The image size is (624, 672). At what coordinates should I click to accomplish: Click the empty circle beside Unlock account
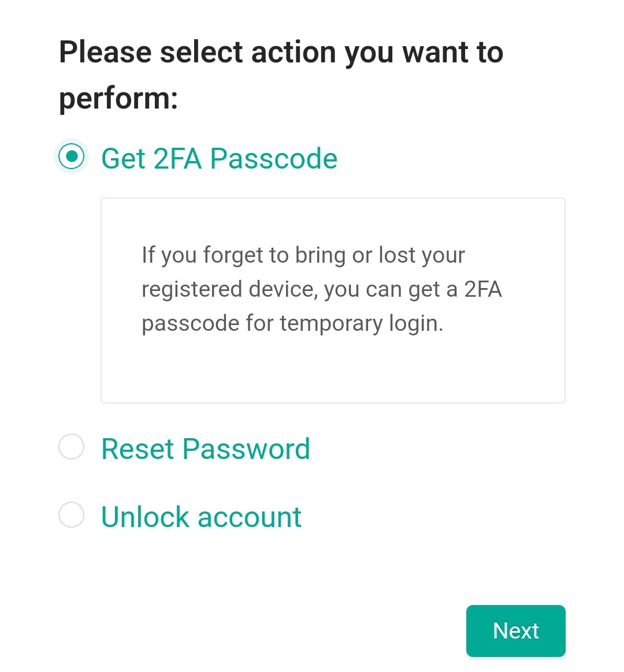(71, 516)
